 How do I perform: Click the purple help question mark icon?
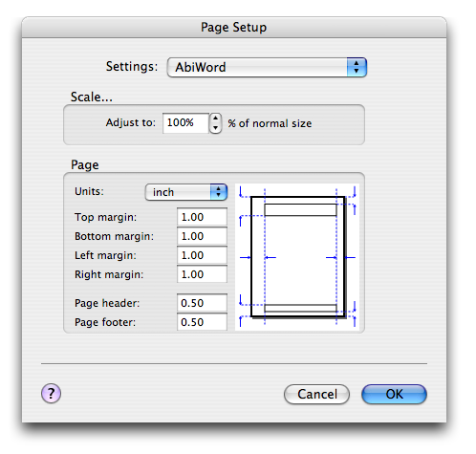tap(51, 393)
